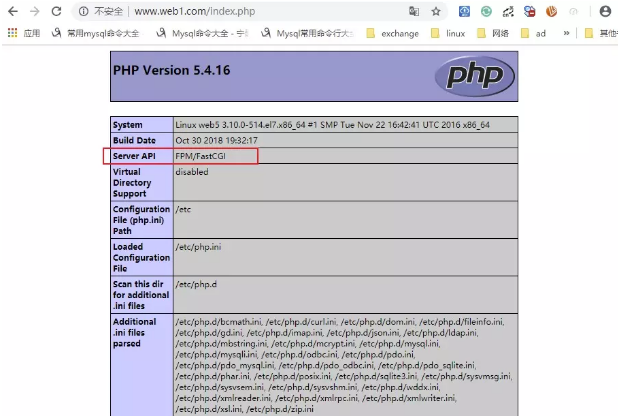
Task: Open the orange round extension icon
Action: (551, 11)
